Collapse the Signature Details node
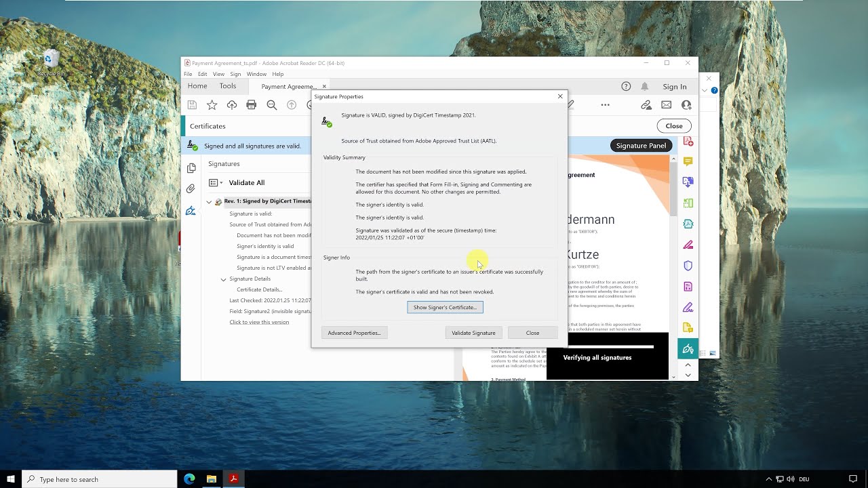 [223, 279]
